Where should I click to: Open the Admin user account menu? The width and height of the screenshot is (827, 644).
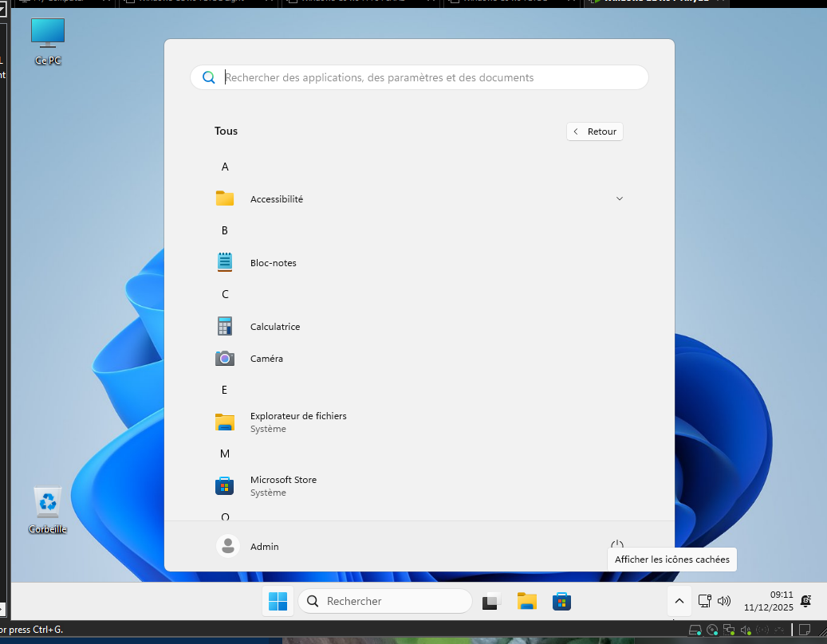249,546
